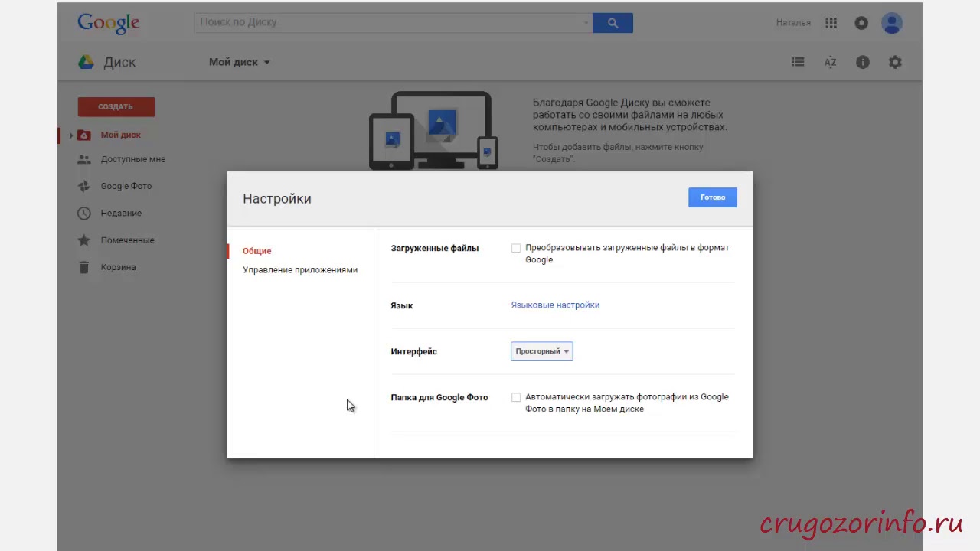Open Недавние in the sidebar

pyautogui.click(x=121, y=213)
